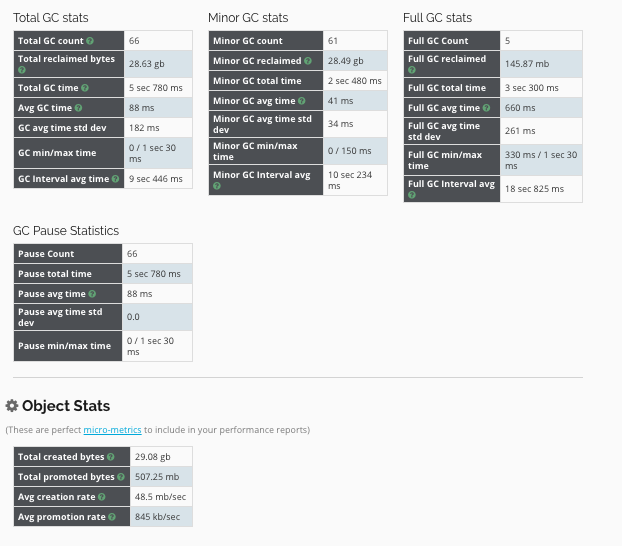The width and height of the screenshot is (622, 546).
Task: Show help for Total promoted bytes
Action: pos(119,476)
